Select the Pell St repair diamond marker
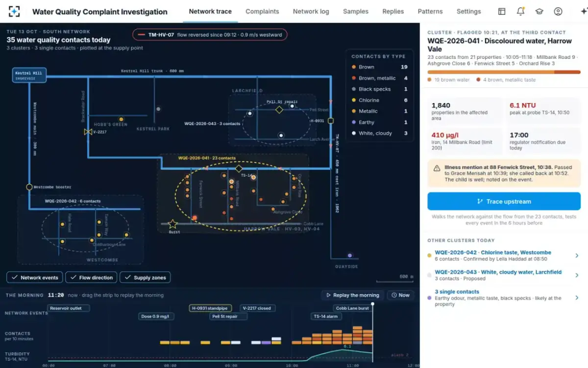Viewport: 588px width, 368px height. click(279, 110)
